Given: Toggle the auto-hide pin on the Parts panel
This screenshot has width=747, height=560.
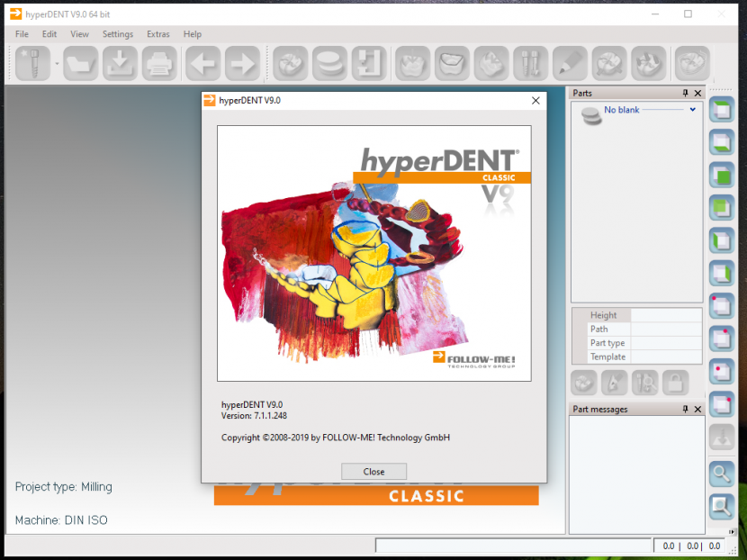Looking at the screenshot, I should [x=685, y=93].
